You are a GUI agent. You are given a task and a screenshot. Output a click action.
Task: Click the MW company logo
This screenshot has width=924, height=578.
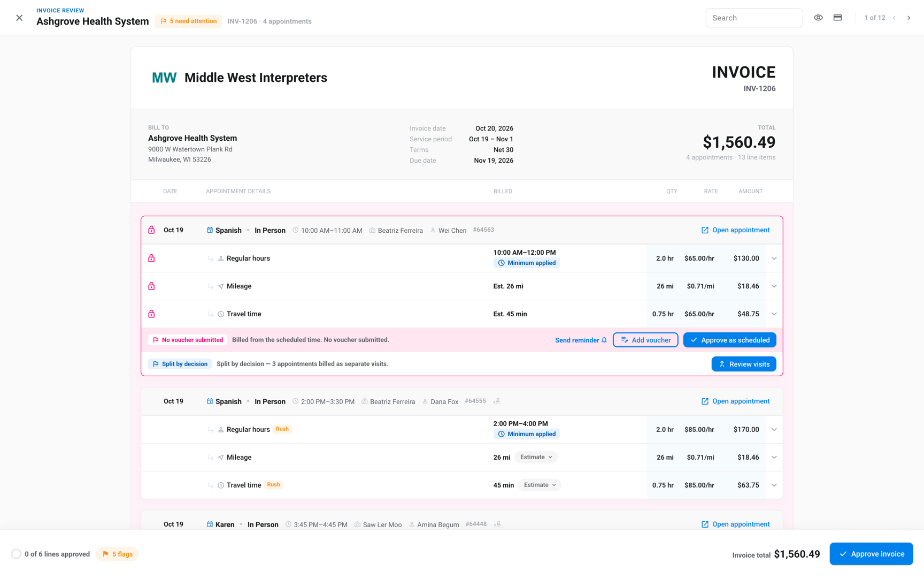[x=164, y=78]
